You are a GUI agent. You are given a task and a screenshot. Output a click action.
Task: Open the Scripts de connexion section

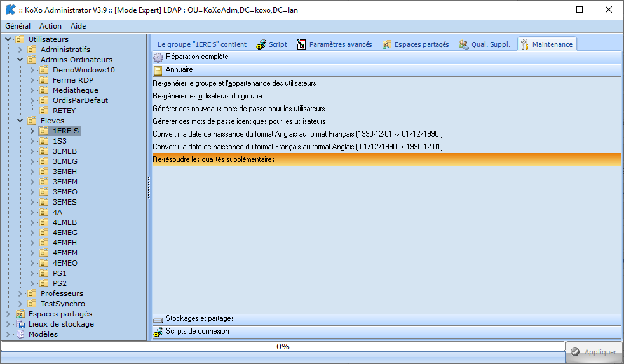tap(386, 332)
